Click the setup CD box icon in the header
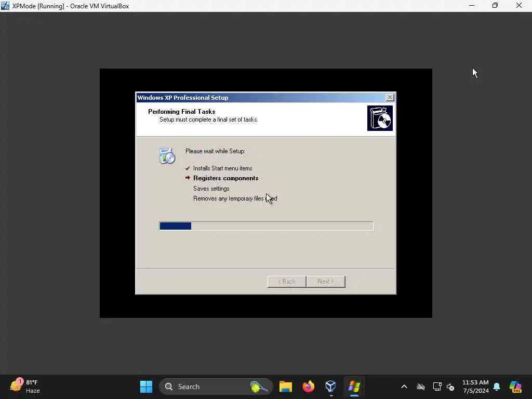This screenshot has width=532, height=399. click(x=380, y=118)
